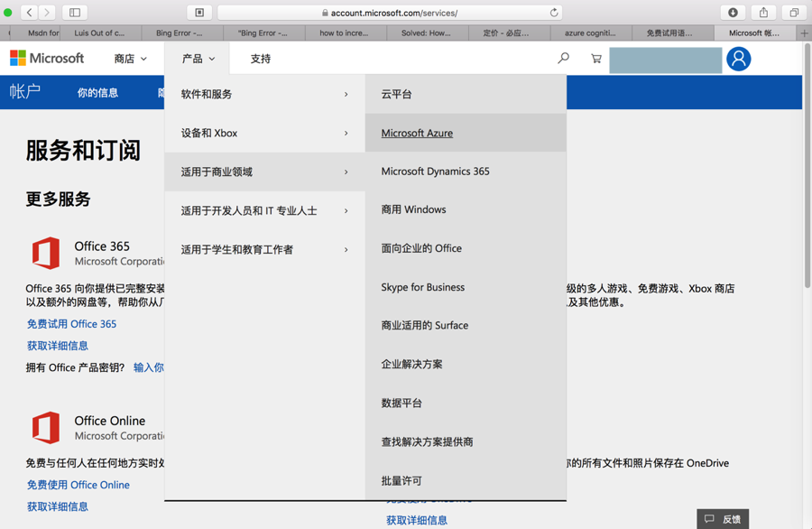The width and height of the screenshot is (812, 529).
Task: Reload the page with the refresh icon
Action: (554, 13)
